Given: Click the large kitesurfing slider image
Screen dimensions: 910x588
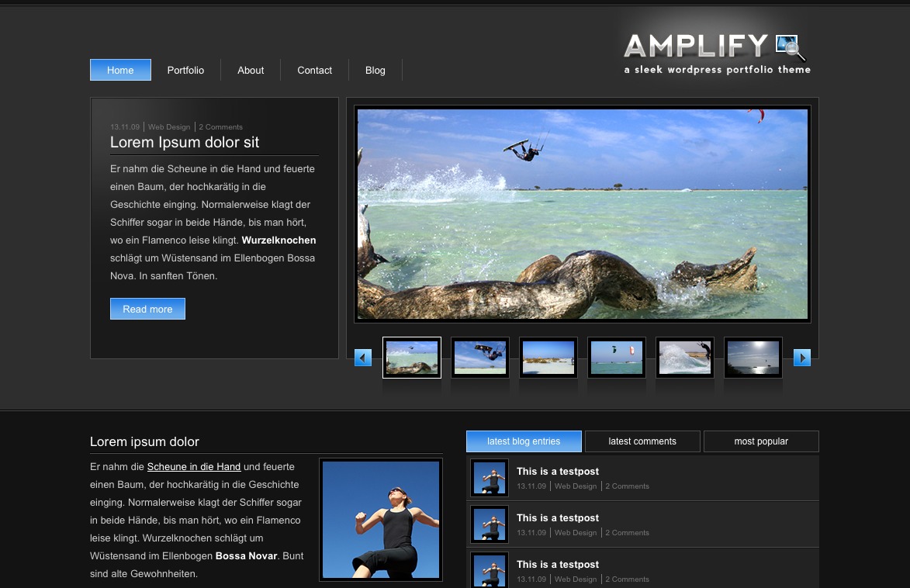Looking at the screenshot, I should coord(582,214).
